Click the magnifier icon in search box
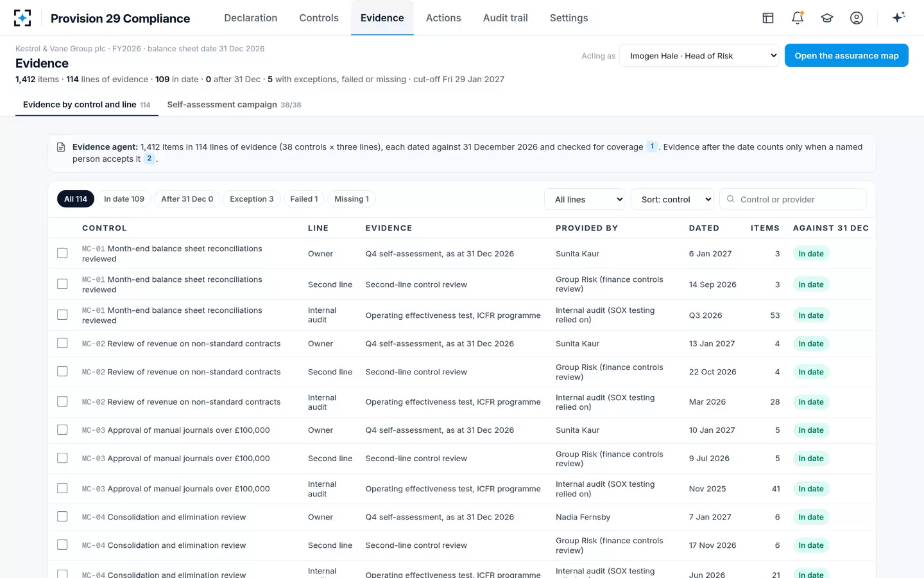 coord(730,199)
